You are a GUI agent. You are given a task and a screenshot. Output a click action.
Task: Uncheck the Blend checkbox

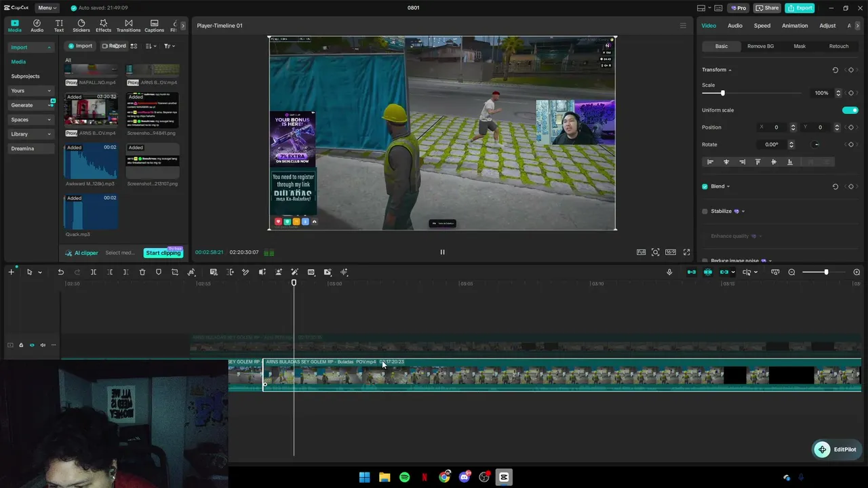click(x=705, y=186)
